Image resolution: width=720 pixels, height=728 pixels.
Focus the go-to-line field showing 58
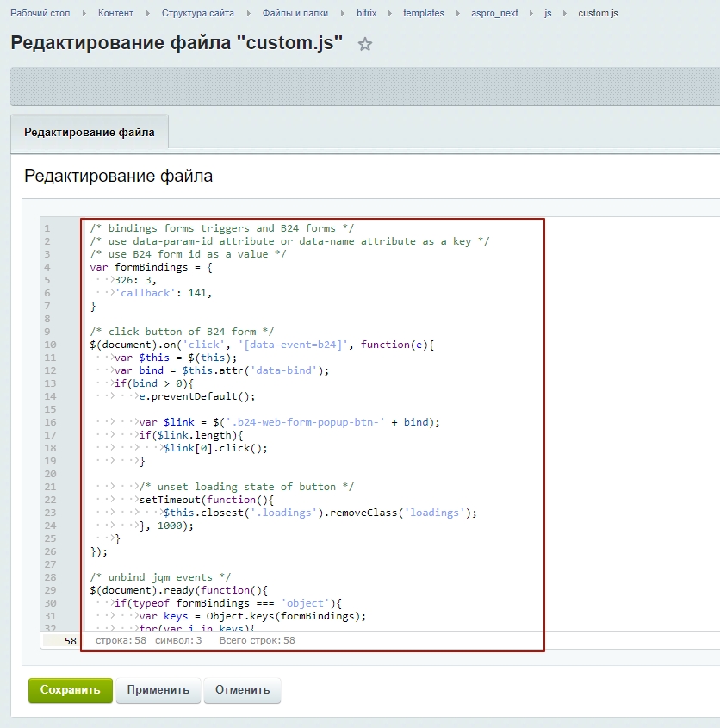point(60,641)
